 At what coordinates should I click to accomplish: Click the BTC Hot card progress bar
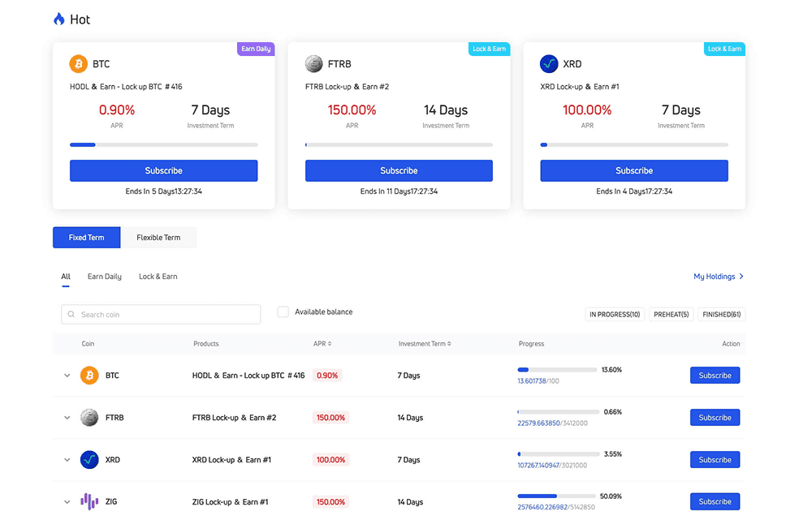[x=164, y=145]
